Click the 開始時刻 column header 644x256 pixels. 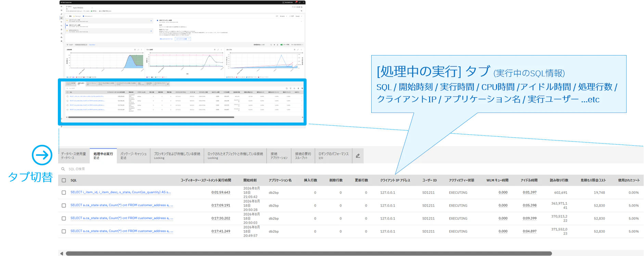pos(250,180)
